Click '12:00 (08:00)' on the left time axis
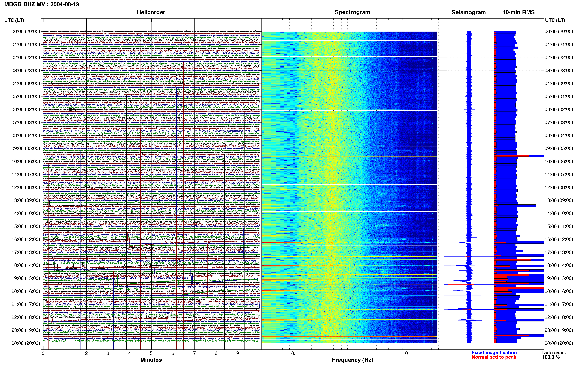This screenshot has width=588, height=368. point(26,187)
